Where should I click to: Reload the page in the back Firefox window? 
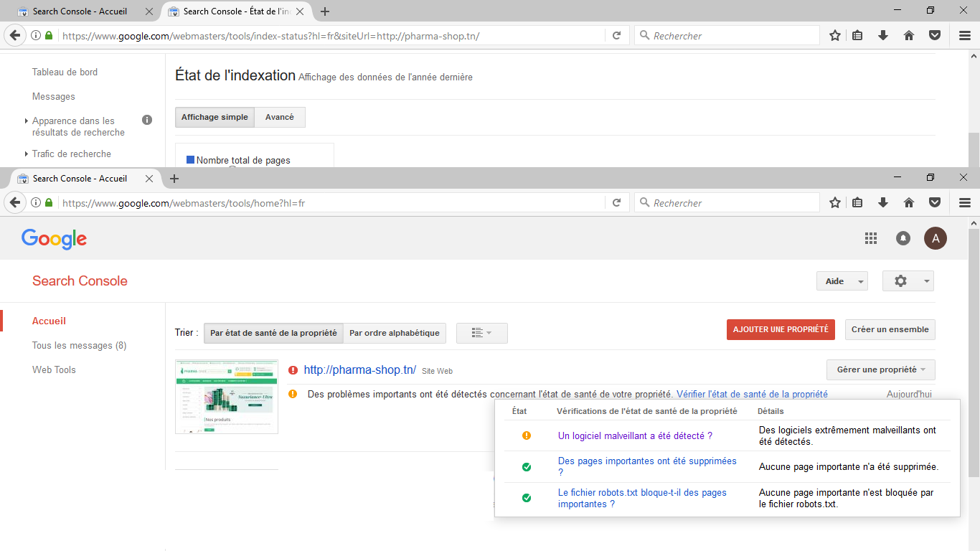coord(616,36)
